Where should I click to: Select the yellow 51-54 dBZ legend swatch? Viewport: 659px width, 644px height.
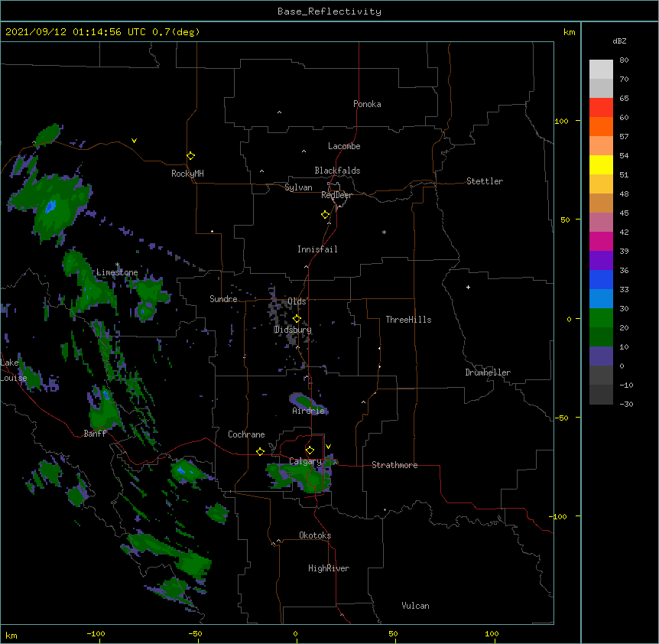pos(601,164)
